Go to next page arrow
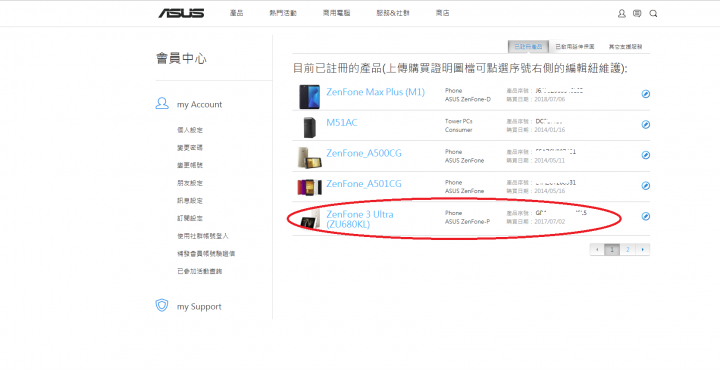The width and height of the screenshot is (720, 371). pos(642,250)
